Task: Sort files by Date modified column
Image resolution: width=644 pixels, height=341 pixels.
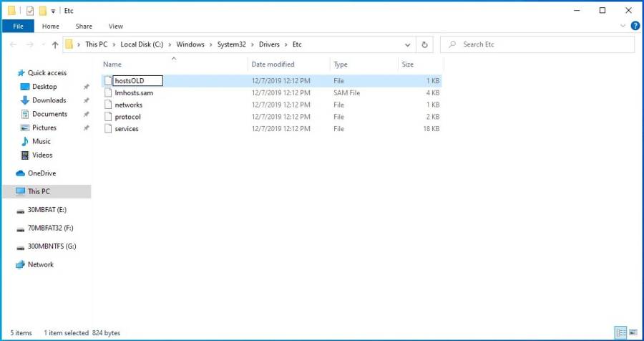Action: coord(273,64)
